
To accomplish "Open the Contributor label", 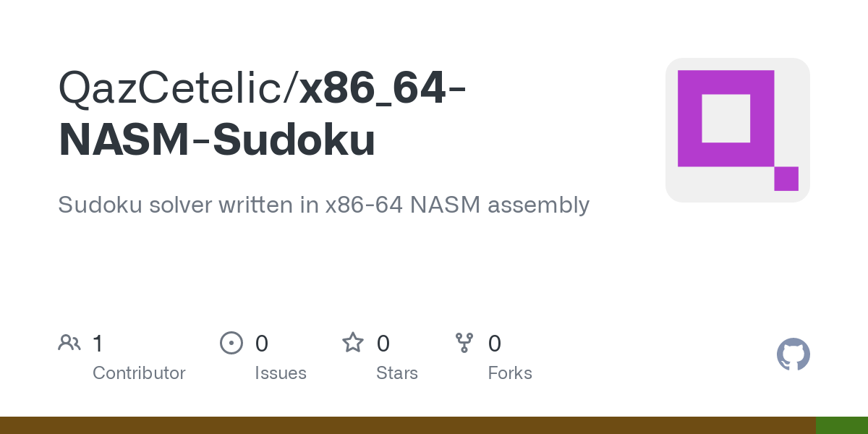I will pyautogui.click(x=139, y=373).
